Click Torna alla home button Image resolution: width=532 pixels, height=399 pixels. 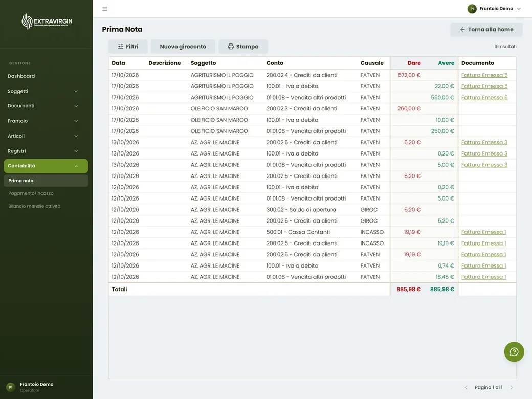point(486,30)
